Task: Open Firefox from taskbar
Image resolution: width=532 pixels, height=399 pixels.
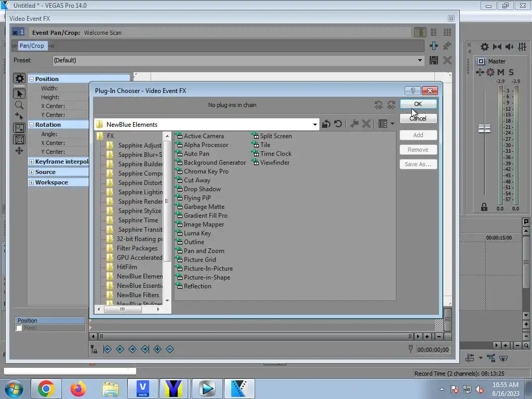Action: click(78, 389)
